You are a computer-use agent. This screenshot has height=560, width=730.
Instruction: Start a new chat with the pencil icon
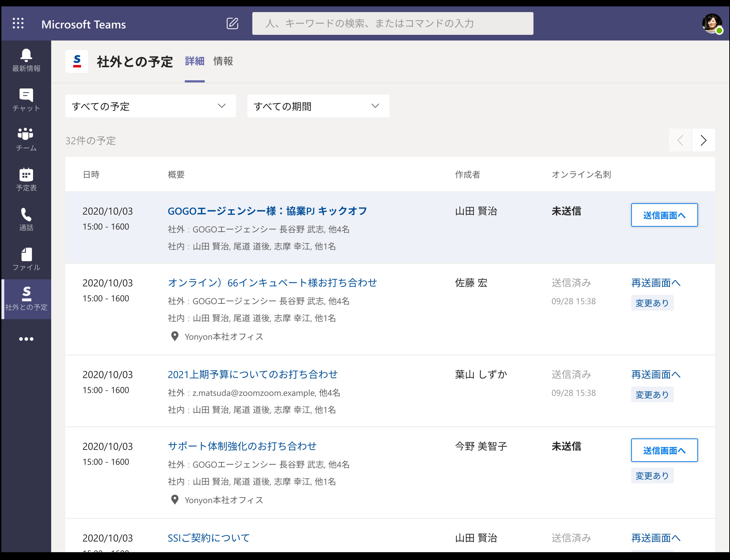pos(232,23)
